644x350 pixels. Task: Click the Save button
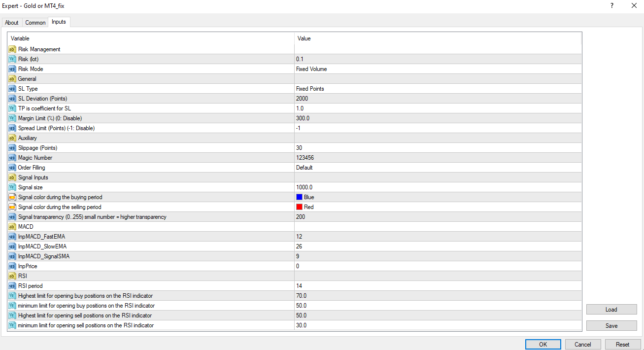point(611,326)
